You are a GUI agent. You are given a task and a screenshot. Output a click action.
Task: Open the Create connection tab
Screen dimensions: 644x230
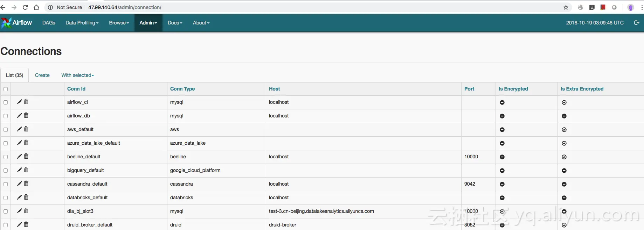tap(42, 75)
